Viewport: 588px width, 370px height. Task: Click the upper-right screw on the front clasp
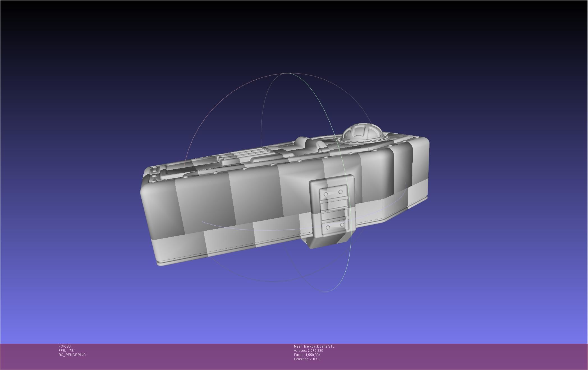(340, 192)
